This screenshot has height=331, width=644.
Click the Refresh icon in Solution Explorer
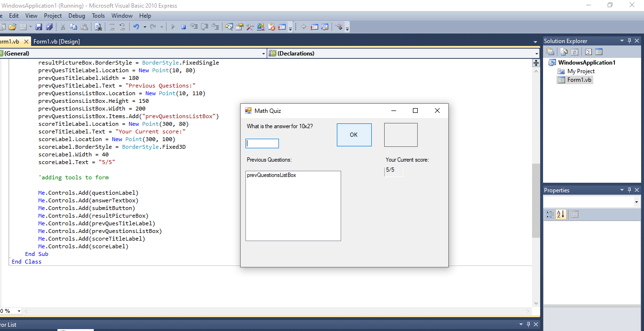pos(575,51)
